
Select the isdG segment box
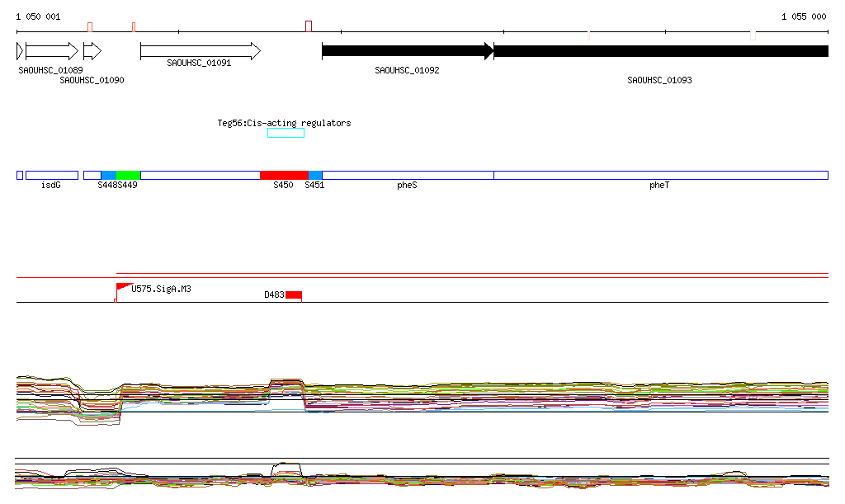coord(51,176)
